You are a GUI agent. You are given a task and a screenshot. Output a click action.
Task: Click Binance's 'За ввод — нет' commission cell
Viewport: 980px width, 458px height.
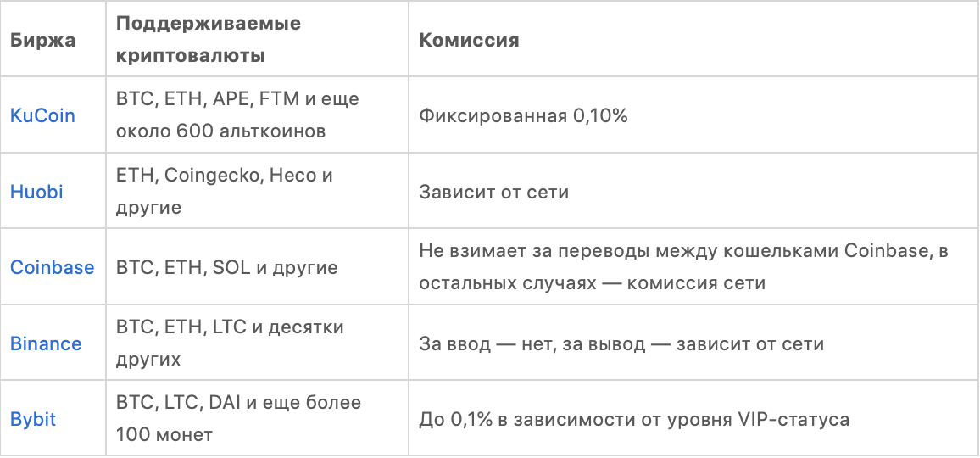coord(621,344)
